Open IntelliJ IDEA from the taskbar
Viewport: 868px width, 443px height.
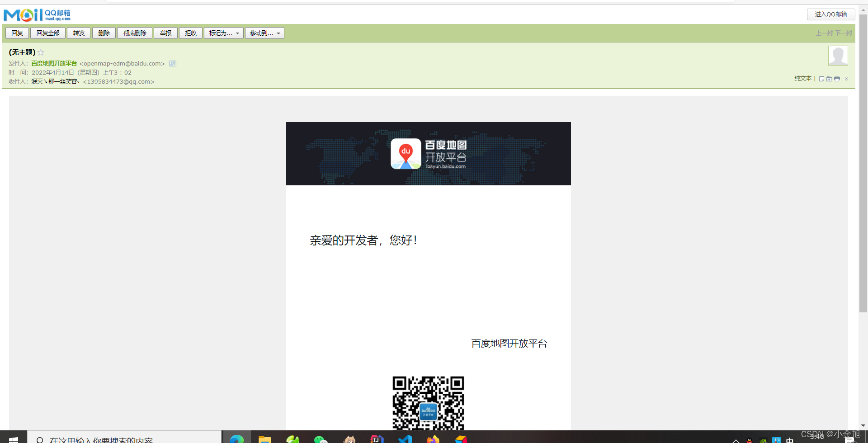tap(377, 438)
